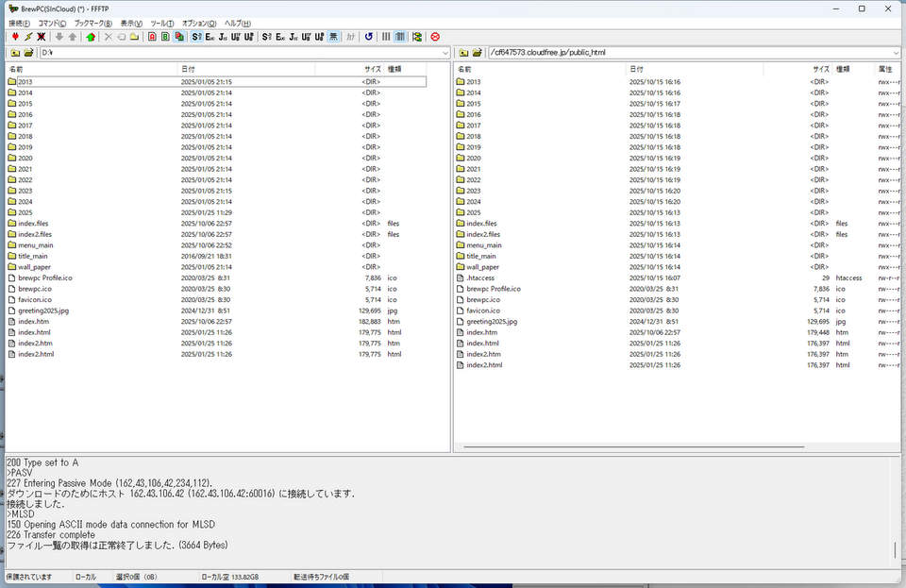Click the Disconnect icon with the X
The width and height of the screenshot is (906, 588).
point(42,37)
